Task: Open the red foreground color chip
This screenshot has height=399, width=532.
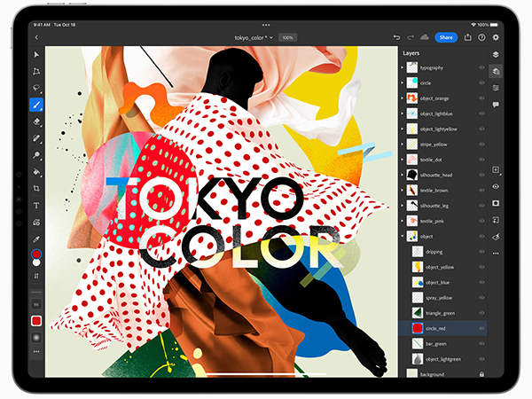Action: click(x=36, y=254)
